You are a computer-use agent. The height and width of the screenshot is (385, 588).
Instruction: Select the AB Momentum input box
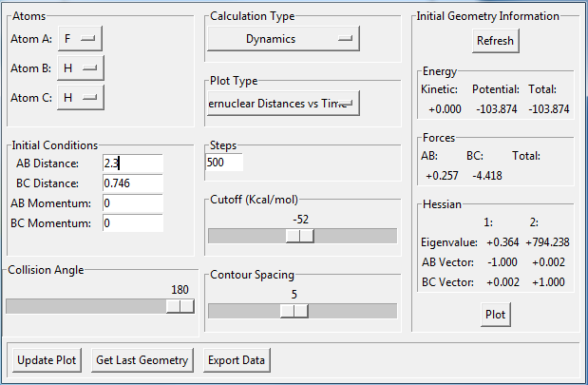click(x=132, y=203)
